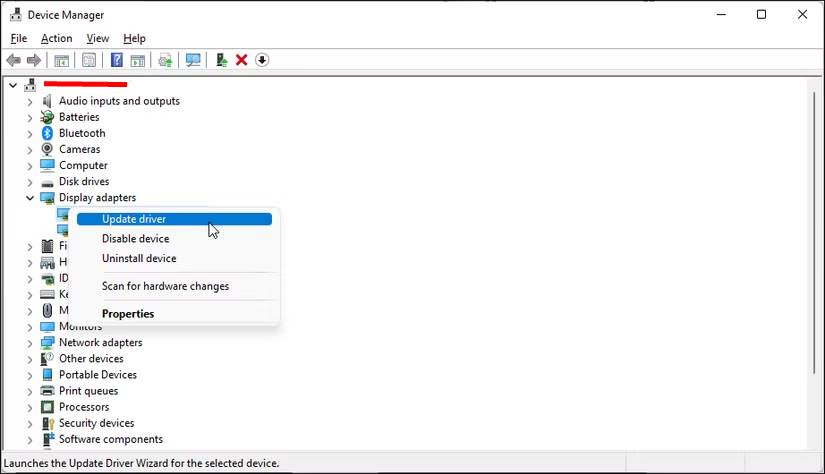The height and width of the screenshot is (474, 825).
Task: Open the Help toolbar icon with question mark
Action: 117,60
